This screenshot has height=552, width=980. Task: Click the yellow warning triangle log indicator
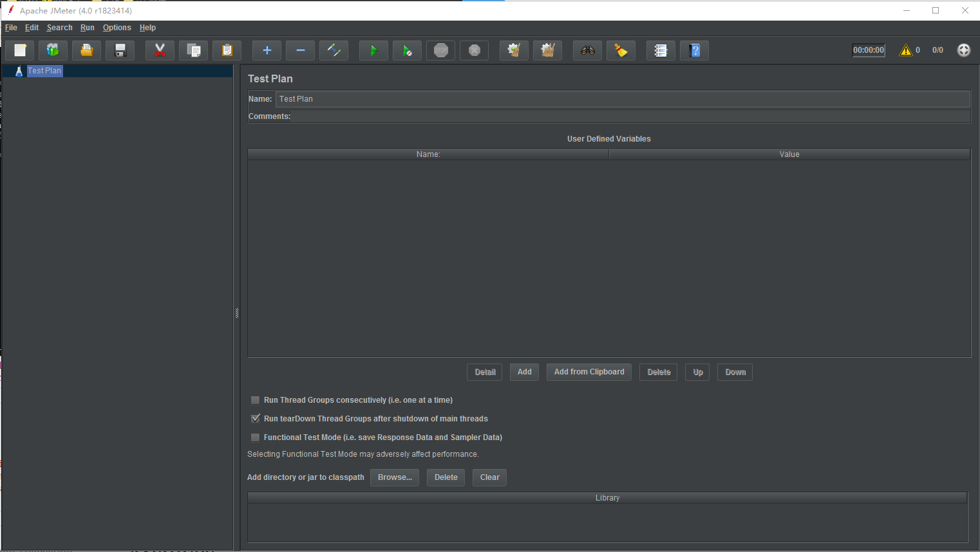point(906,50)
